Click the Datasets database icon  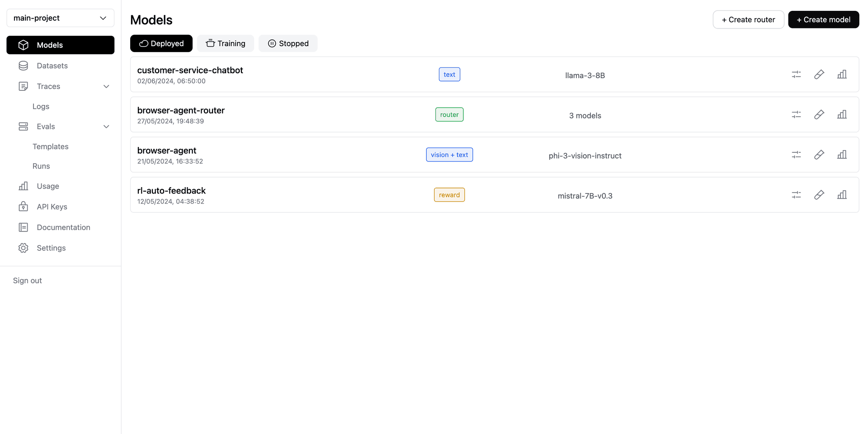(x=24, y=66)
